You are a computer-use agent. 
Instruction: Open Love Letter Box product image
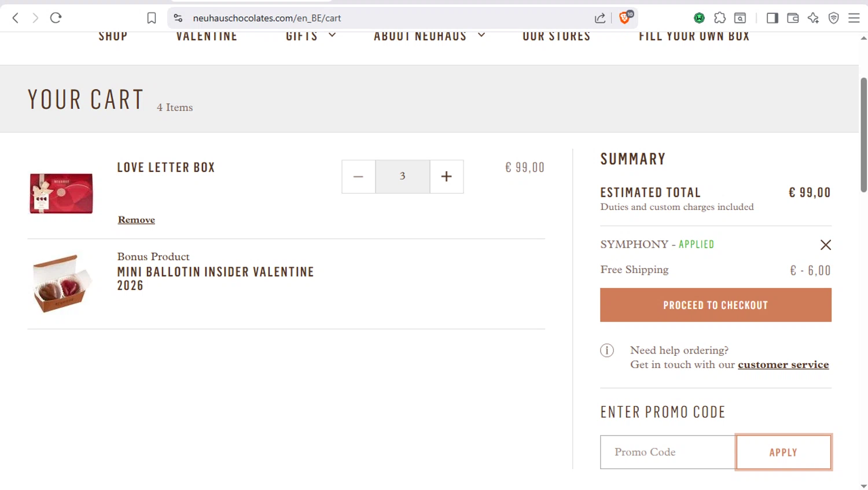(61, 193)
